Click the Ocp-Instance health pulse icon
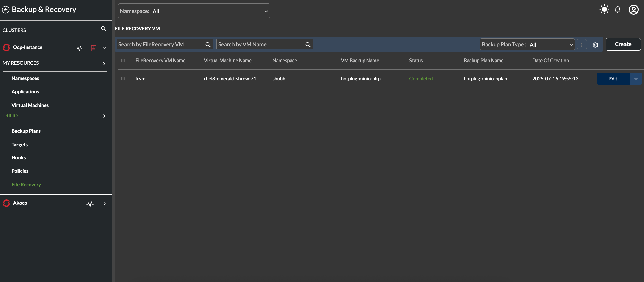 click(x=79, y=48)
